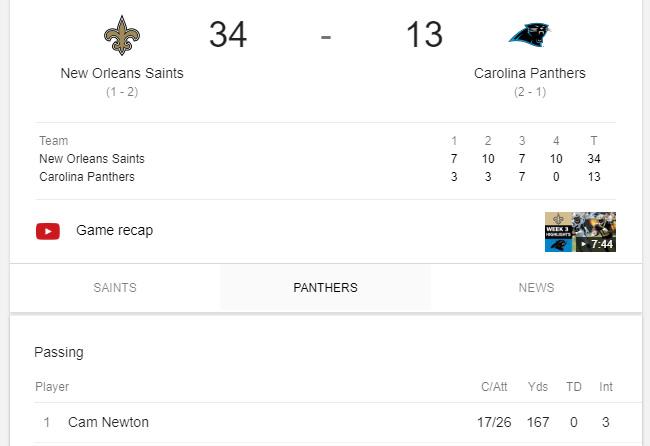Screen dimensions: 650x446
Task: Click New Orleans Saints team name header
Action: pos(122,73)
